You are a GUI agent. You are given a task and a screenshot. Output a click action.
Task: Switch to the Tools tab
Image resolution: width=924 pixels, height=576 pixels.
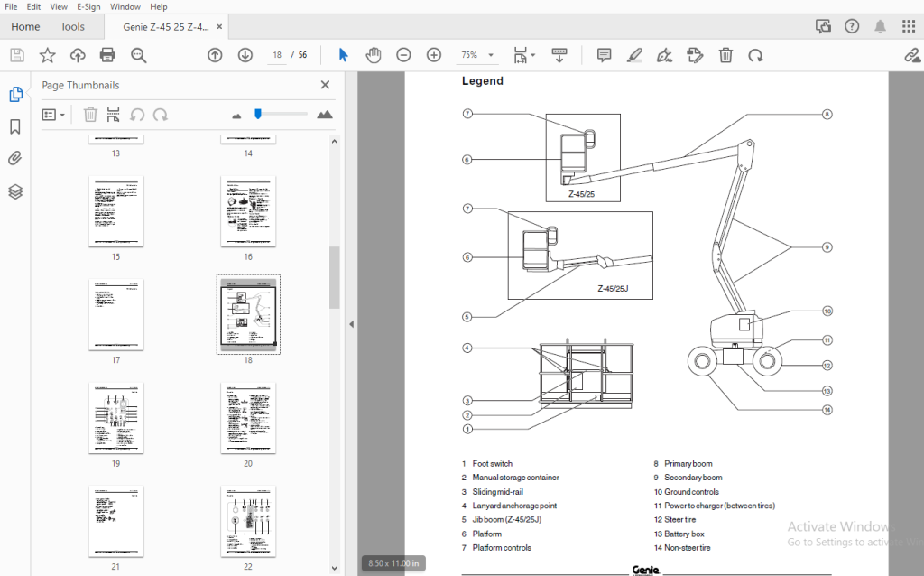click(72, 26)
